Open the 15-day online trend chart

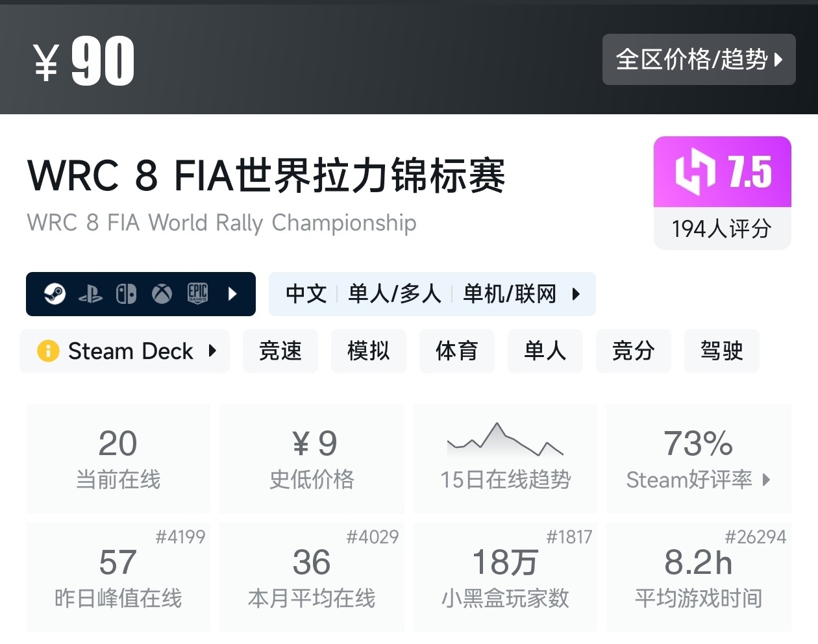coord(505,458)
